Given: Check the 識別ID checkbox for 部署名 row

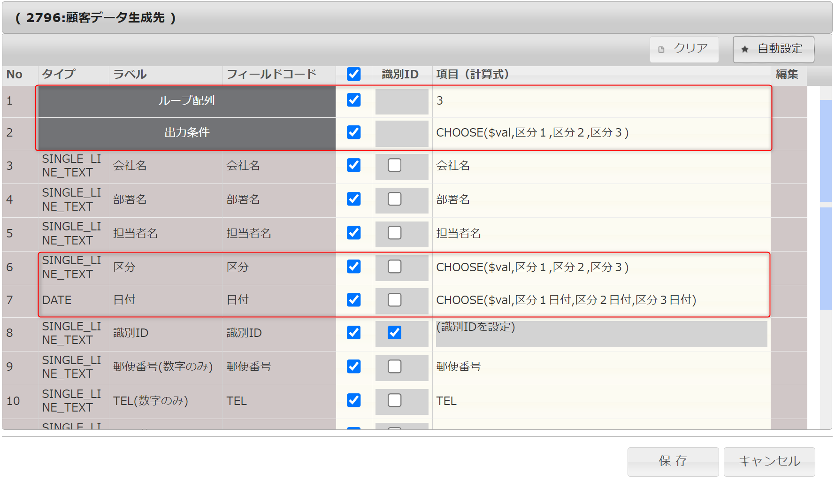Looking at the screenshot, I should pyautogui.click(x=395, y=199).
